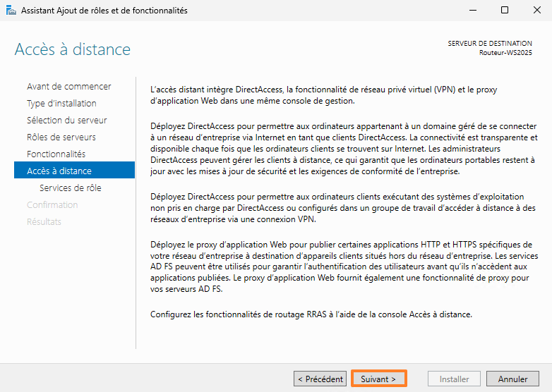The height and width of the screenshot is (392, 552).
Task: Click the wizard icon in the title bar
Action: click(x=9, y=11)
